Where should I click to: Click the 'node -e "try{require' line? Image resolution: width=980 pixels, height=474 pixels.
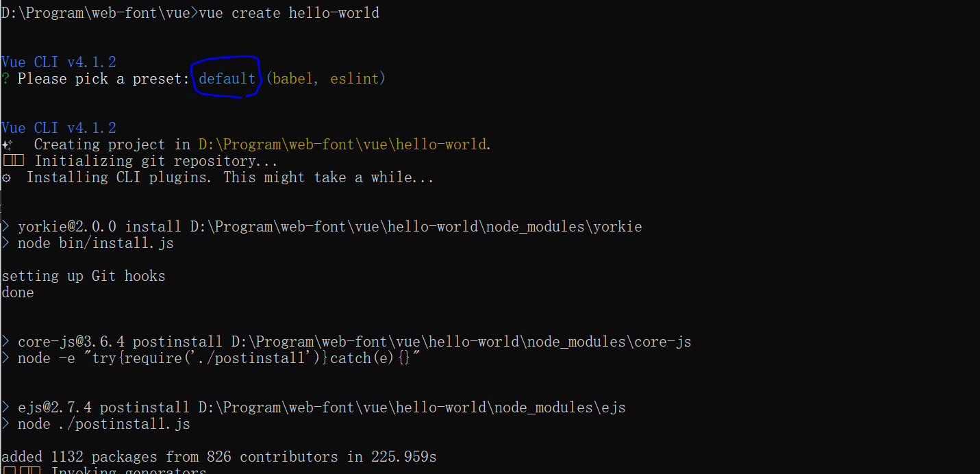tap(210, 358)
